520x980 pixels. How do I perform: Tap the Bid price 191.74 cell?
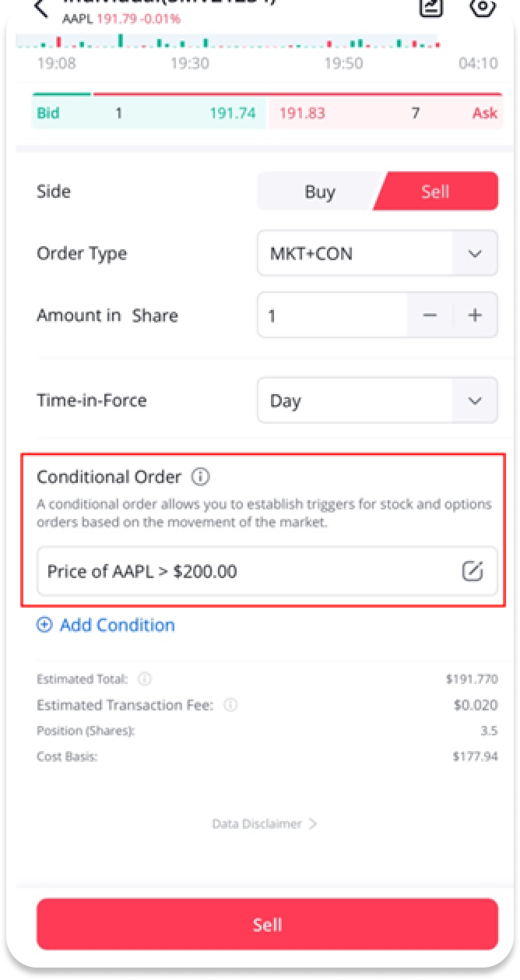[232, 113]
